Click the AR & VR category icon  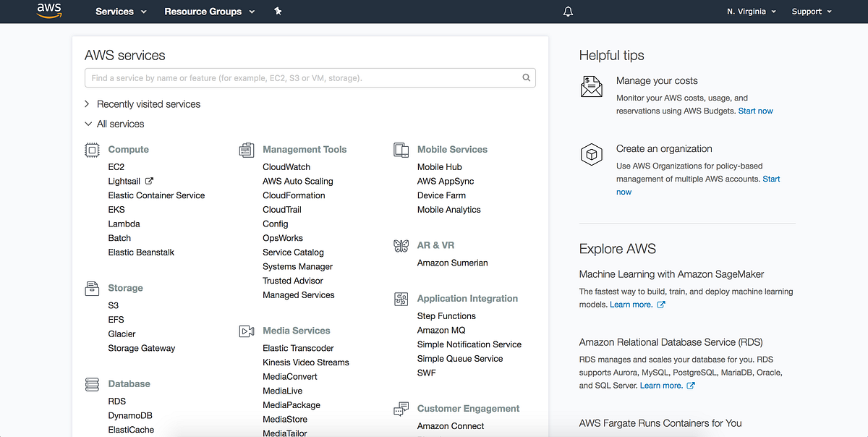click(401, 245)
